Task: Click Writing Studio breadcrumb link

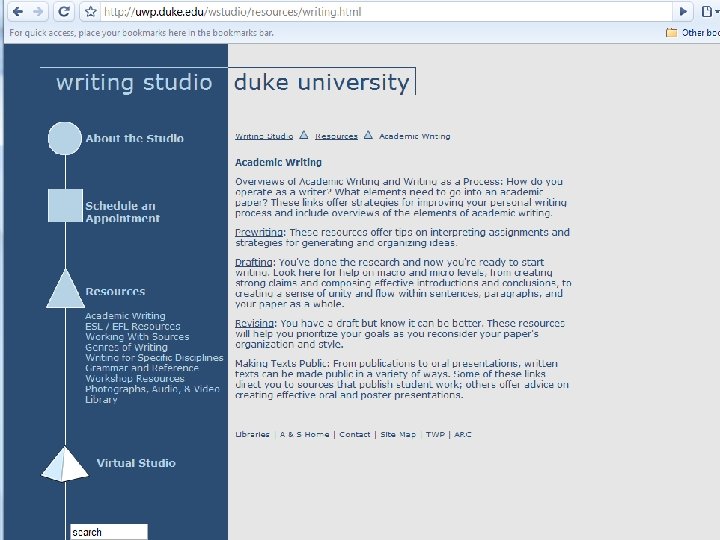Action: point(264,136)
